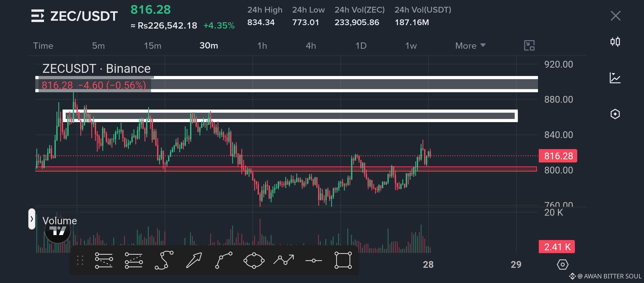644x283 pixels.
Task: Select the arrow drawing tool
Action: [x=194, y=260]
